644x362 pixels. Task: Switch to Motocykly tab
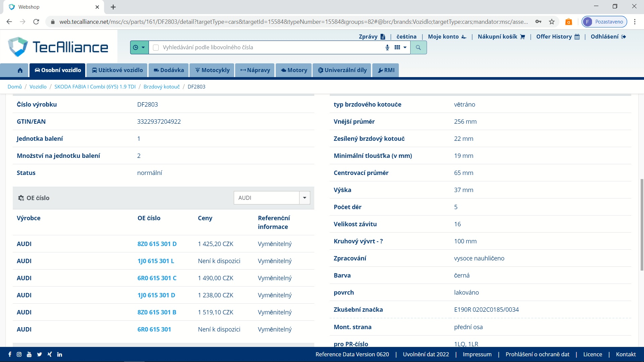(212, 70)
